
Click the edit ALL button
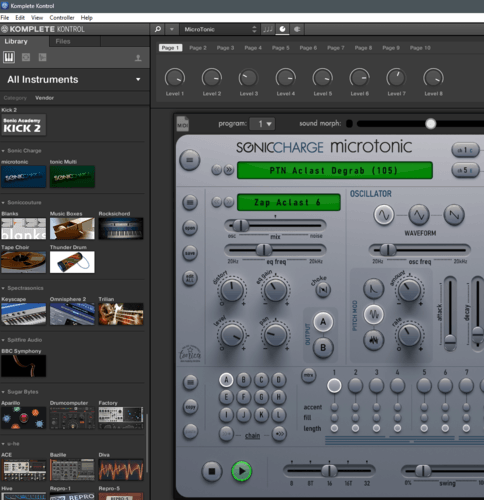tap(190, 278)
